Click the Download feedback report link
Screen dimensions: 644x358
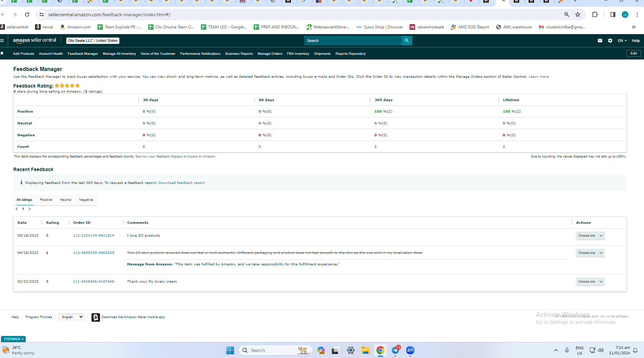(182, 183)
